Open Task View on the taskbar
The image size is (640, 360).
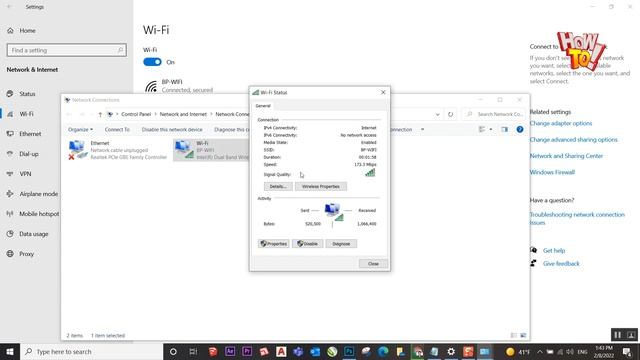point(193,351)
